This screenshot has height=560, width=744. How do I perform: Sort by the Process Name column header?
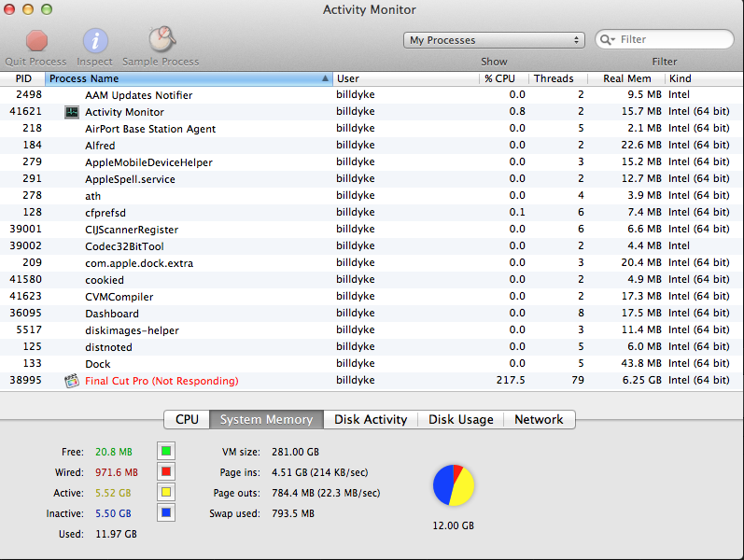(x=189, y=78)
